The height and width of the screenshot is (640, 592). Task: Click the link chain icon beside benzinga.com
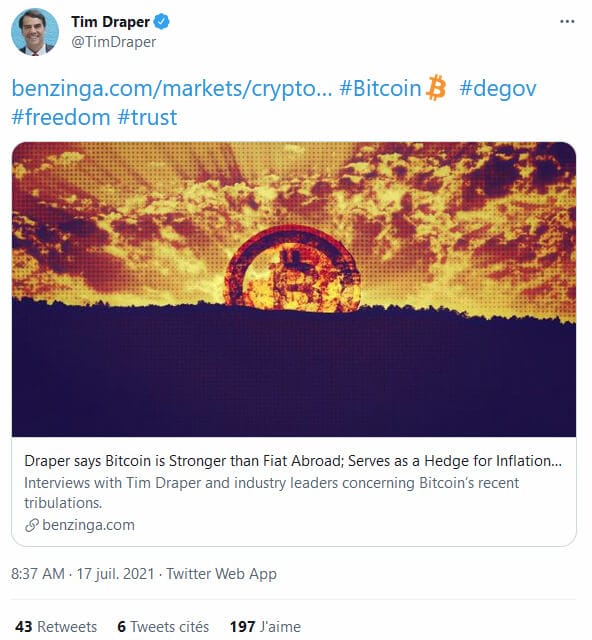pyautogui.click(x=32, y=525)
